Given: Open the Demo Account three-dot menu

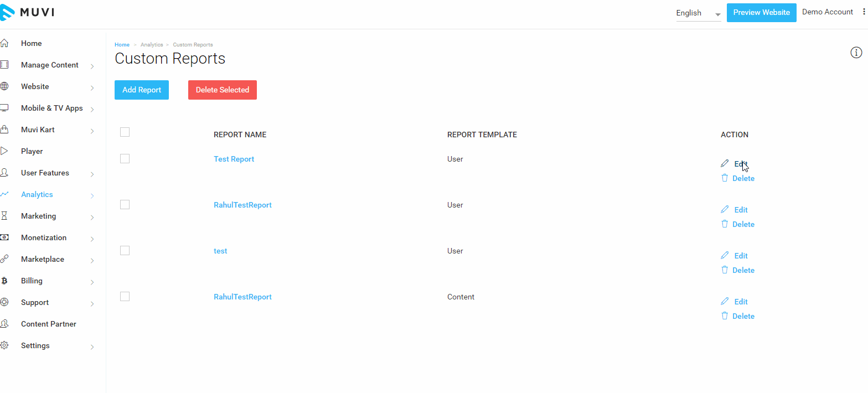Looking at the screenshot, I should pos(864,12).
